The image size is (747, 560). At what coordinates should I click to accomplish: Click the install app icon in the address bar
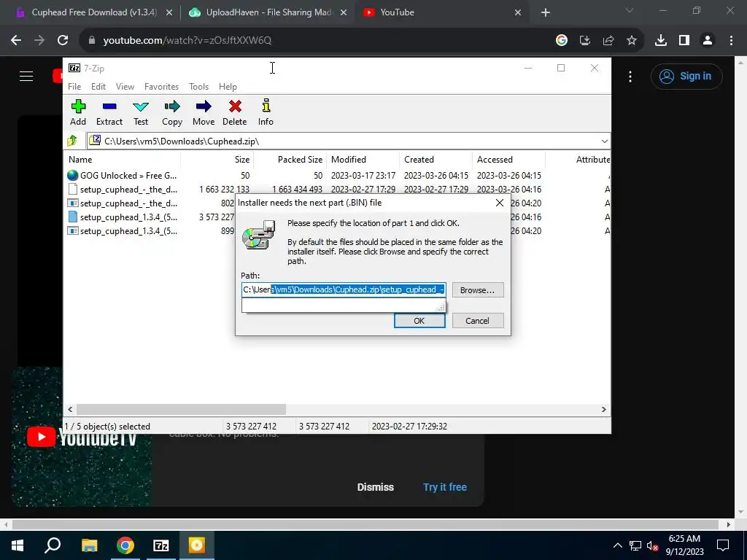pos(585,41)
